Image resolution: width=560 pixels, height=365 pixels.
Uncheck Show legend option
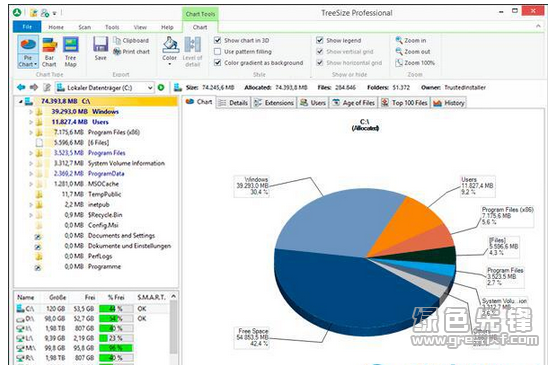click(x=320, y=40)
